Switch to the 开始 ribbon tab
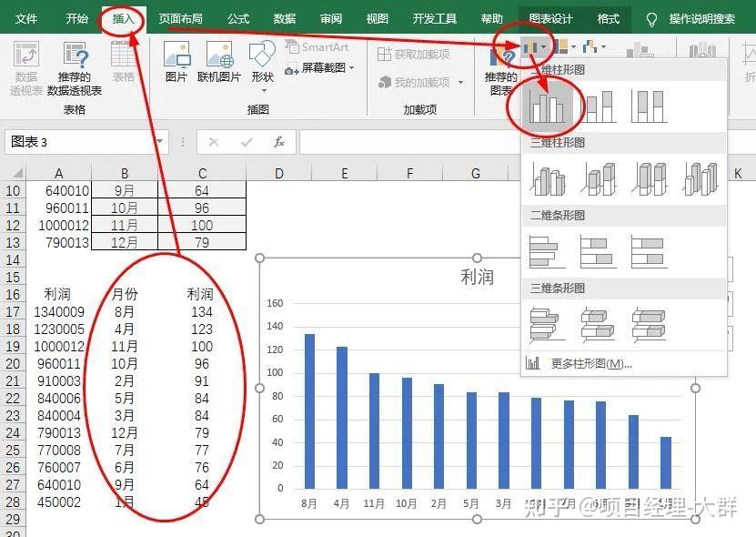Screen dimensions: 756x537 pyautogui.click(x=76, y=19)
